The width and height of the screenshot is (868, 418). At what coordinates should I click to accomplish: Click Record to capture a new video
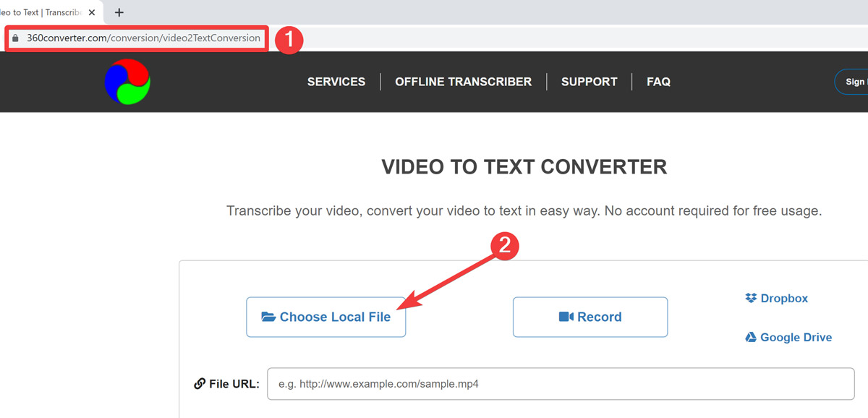[x=590, y=316]
